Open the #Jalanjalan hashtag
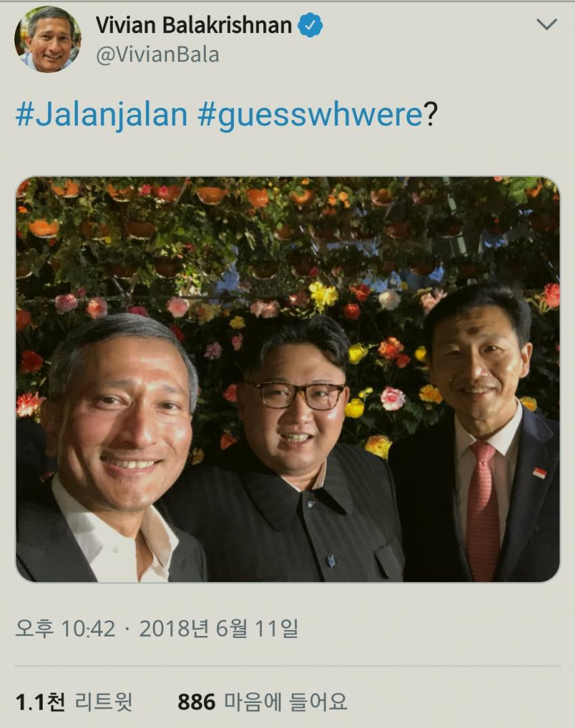 coord(101,114)
